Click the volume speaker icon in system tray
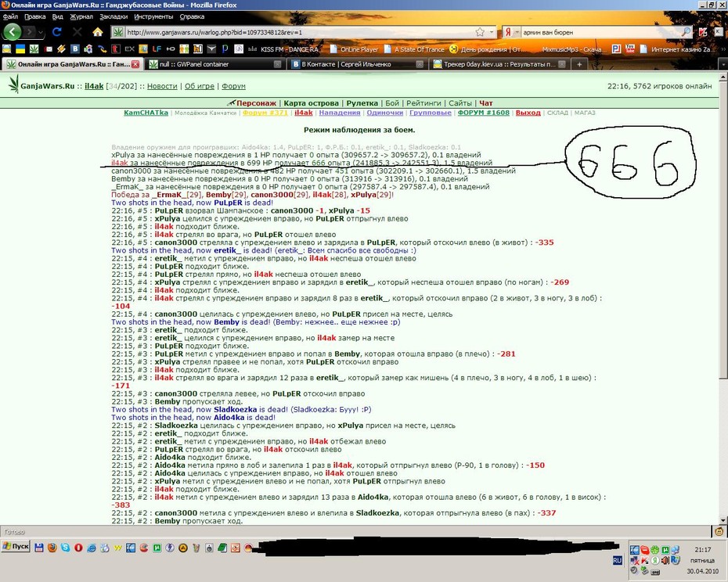This screenshot has width=728, height=582. [665, 560]
